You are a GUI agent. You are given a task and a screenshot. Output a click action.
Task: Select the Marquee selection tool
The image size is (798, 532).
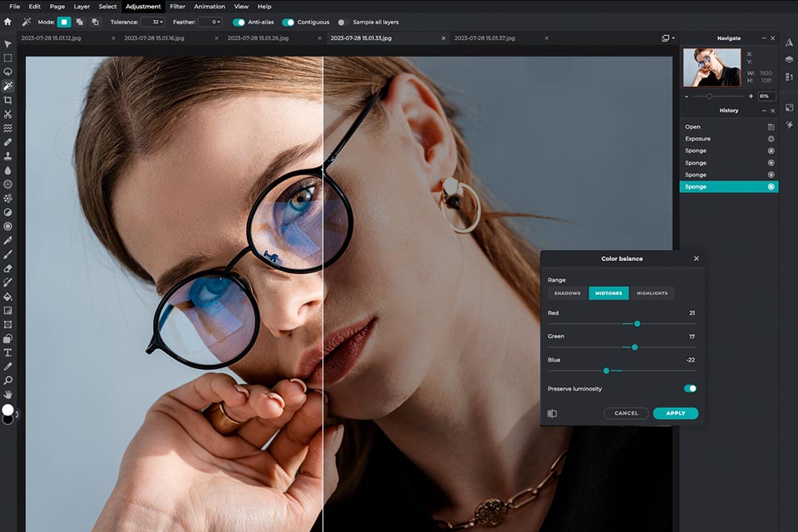click(x=7, y=58)
